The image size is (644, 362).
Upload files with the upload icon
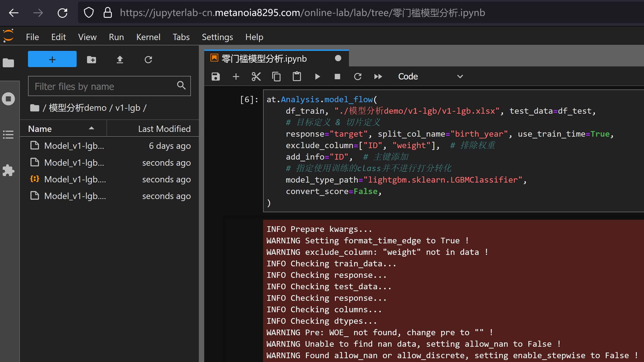120,59
